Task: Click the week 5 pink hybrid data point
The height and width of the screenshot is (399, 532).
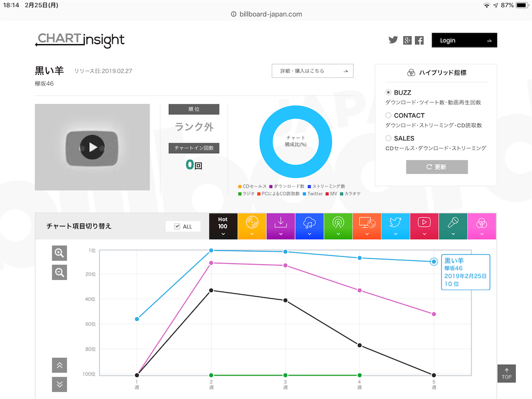Action: (x=434, y=314)
